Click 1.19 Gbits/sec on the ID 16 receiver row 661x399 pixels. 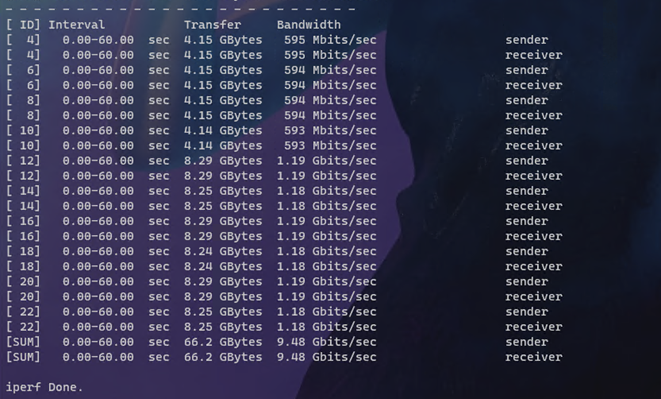[327, 236]
